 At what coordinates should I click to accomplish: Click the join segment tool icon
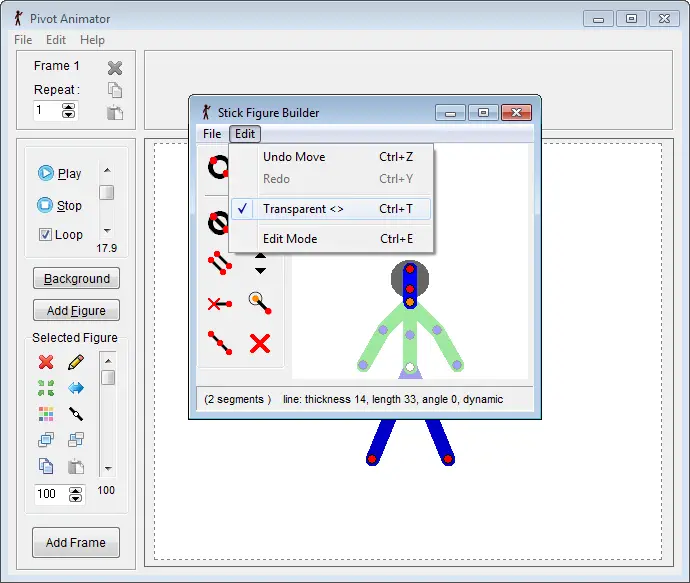[76, 414]
